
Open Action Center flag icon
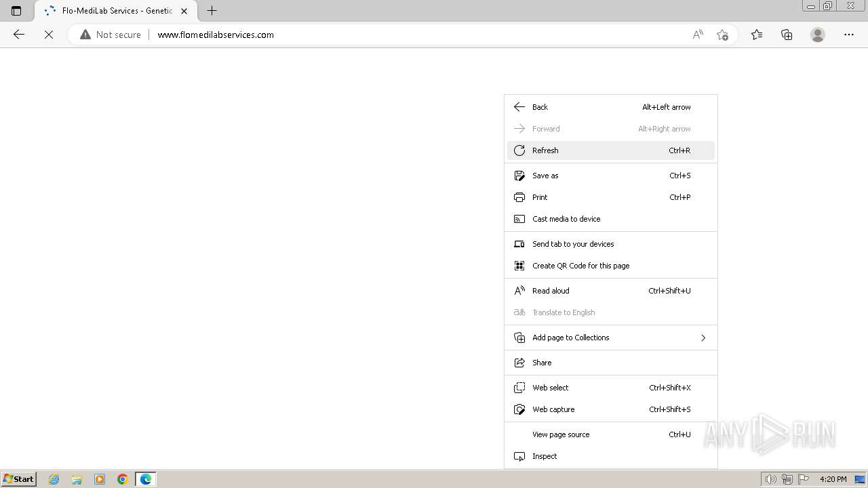[x=804, y=479]
